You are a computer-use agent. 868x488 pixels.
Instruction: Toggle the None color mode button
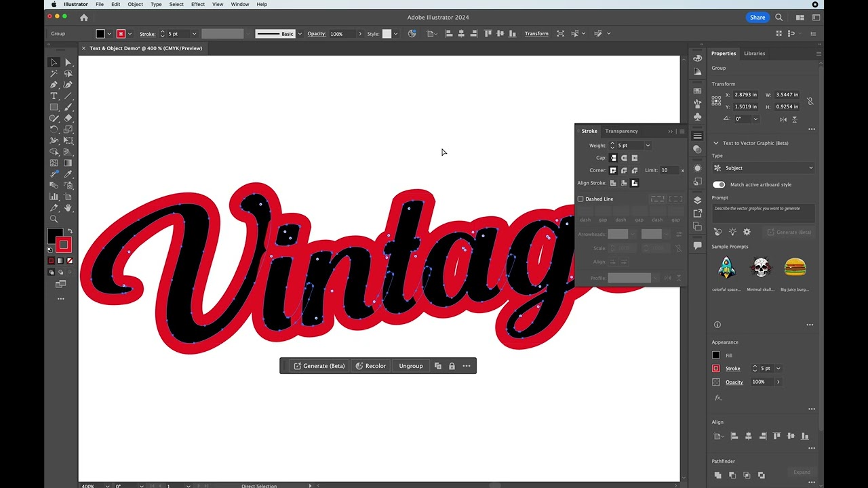coord(69,261)
